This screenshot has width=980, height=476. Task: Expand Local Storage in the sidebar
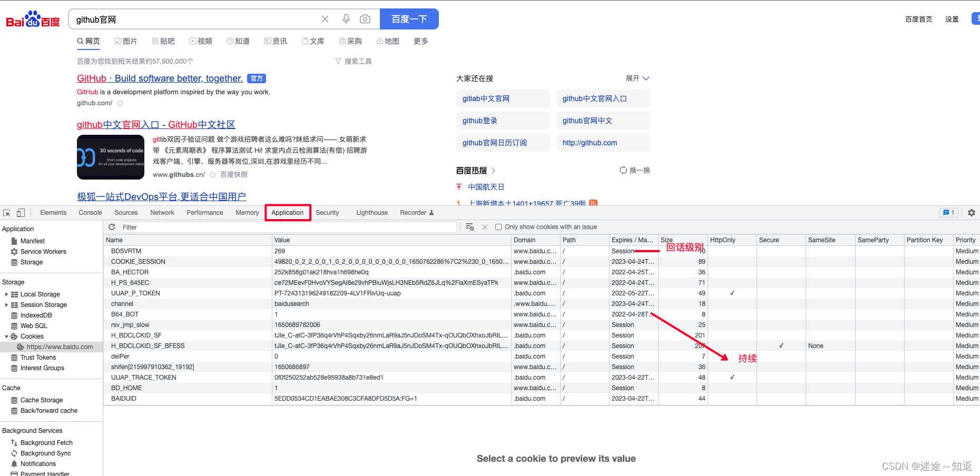click(5, 294)
